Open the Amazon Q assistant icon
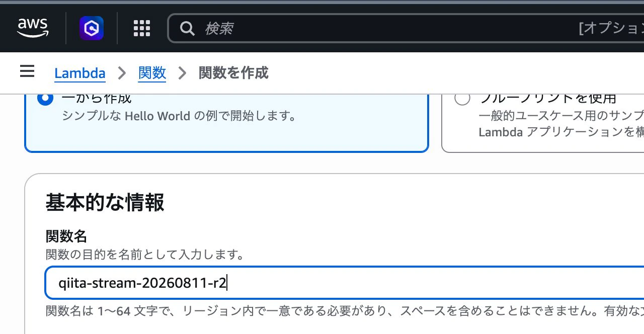 92,28
